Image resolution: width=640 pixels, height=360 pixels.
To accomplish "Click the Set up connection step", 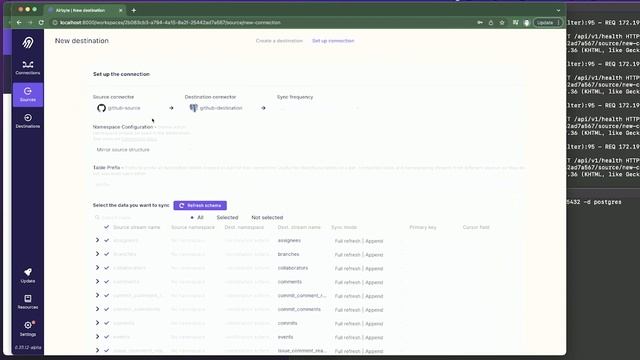I will [333, 41].
